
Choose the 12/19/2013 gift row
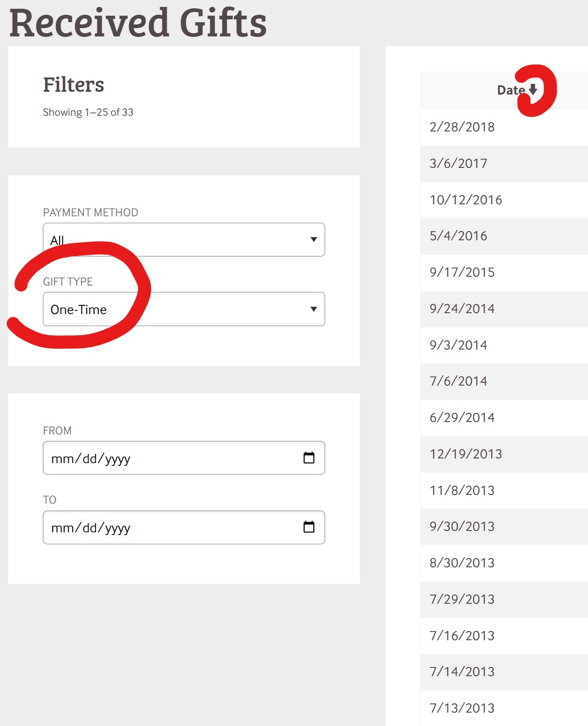(x=466, y=454)
